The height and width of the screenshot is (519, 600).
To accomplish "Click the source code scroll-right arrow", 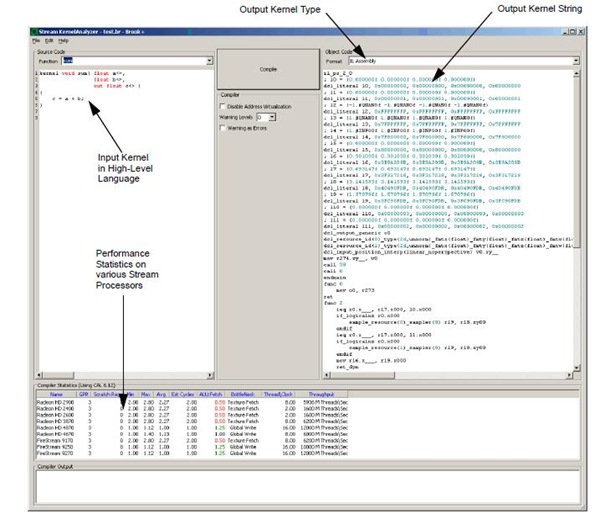I will coord(210,375).
